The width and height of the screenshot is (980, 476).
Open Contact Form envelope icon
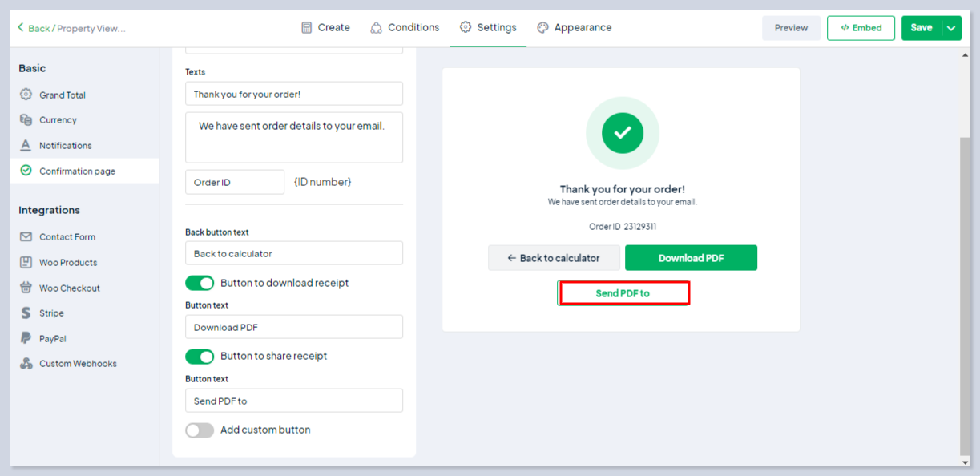point(26,237)
